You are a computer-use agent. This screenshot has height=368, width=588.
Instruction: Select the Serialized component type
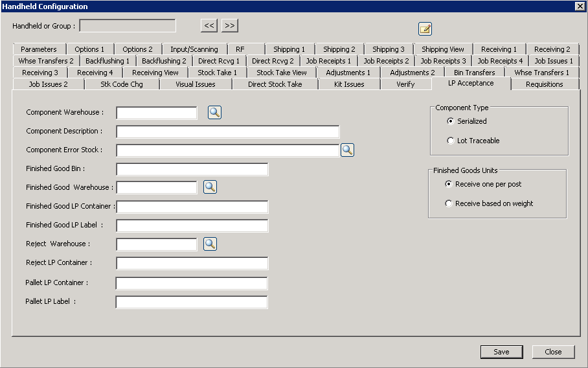point(451,121)
